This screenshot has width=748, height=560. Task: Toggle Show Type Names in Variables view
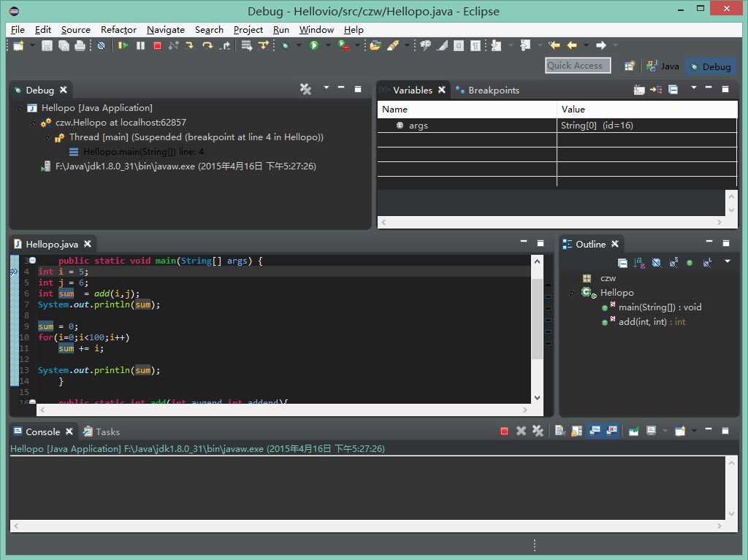click(x=638, y=89)
